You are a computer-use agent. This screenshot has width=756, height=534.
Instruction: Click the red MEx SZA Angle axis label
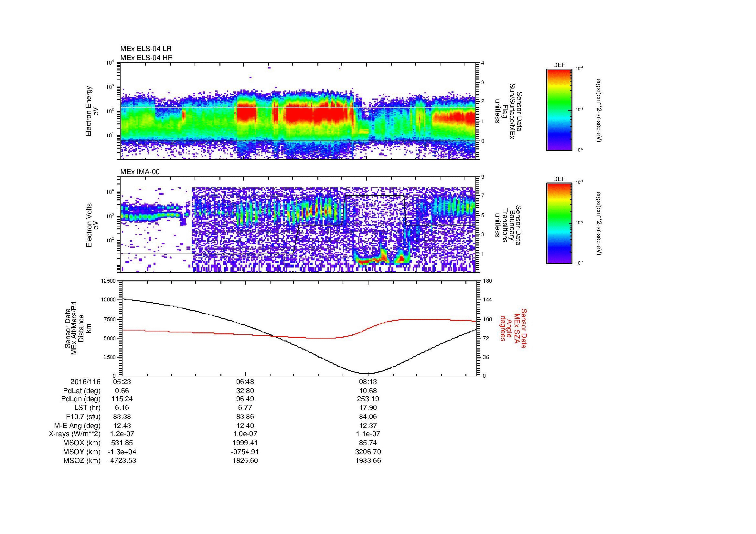(513, 328)
